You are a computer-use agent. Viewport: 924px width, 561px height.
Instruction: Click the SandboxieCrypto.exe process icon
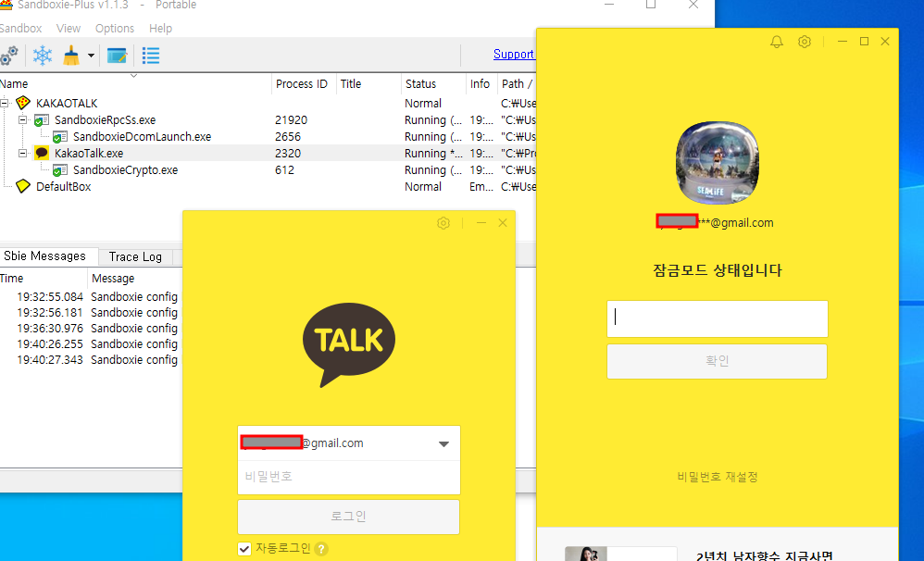tap(59, 170)
